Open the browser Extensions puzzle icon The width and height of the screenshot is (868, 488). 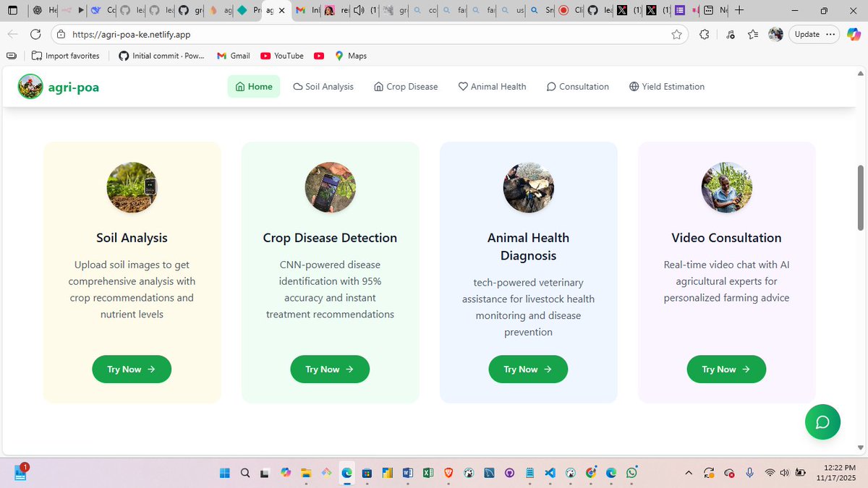tap(704, 34)
